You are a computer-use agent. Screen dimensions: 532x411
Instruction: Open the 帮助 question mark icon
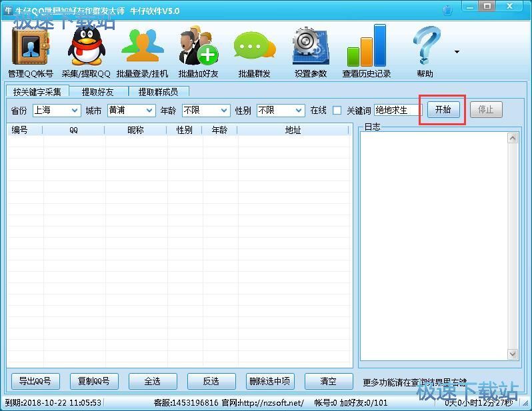click(x=425, y=46)
